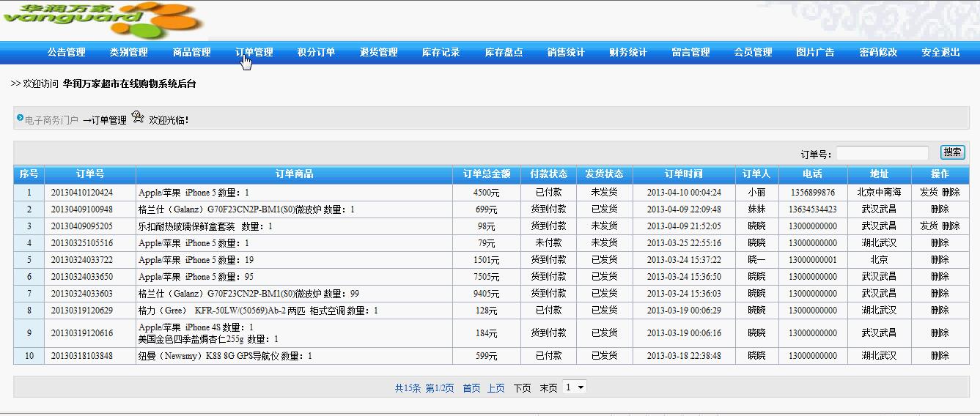Click the 乐扣耐热玻璃保鲜盒套装 product cell
Viewport: 980px width, 416px height.
294,226
